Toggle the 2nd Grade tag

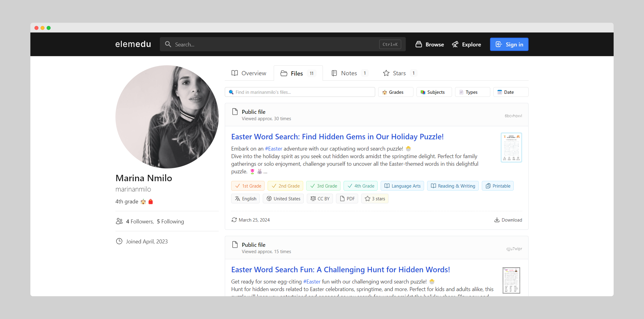(x=285, y=186)
